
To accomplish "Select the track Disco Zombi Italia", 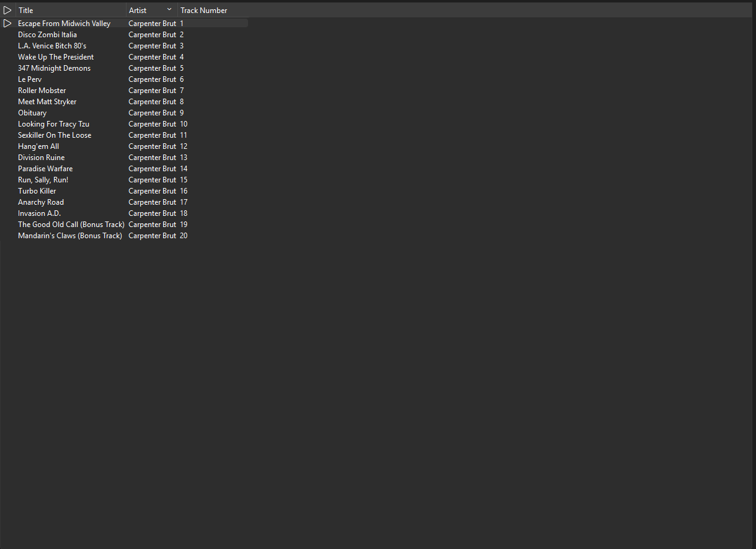I will [x=47, y=35].
